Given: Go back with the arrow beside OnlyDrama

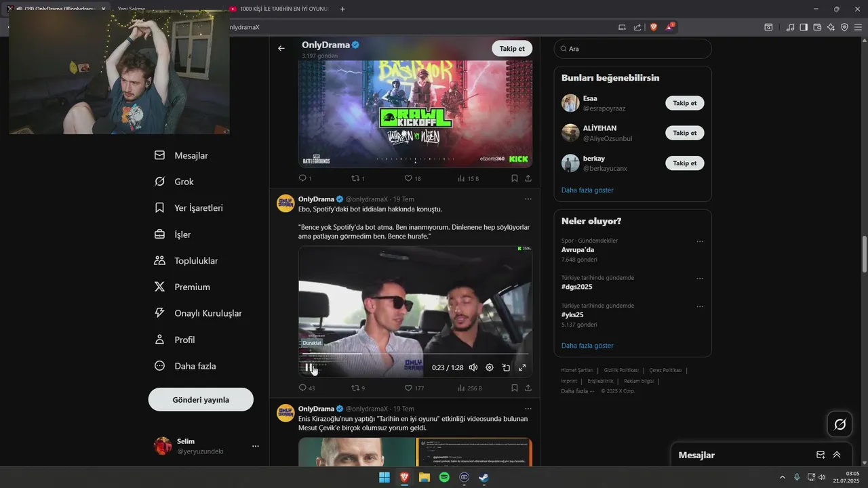Looking at the screenshot, I should 281,48.
